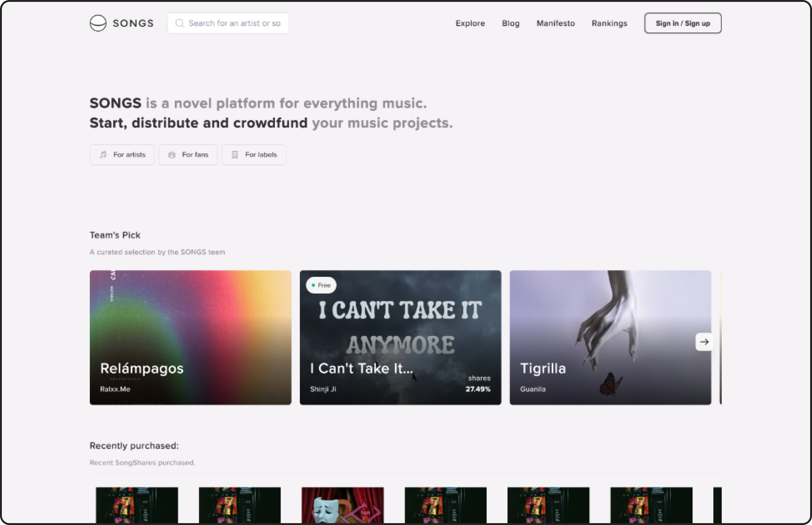Open the Relámpagos song card
Screen dimensions: 812x525
(190, 337)
